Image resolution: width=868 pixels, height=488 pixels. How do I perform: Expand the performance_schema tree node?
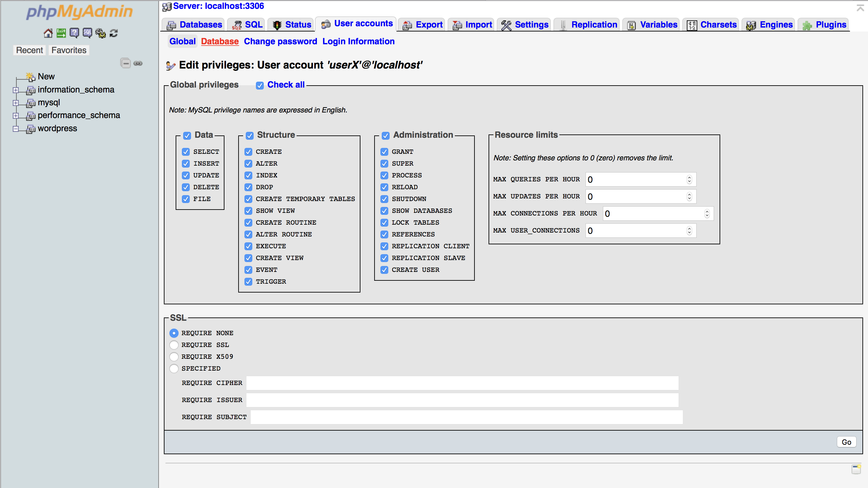coord(15,116)
